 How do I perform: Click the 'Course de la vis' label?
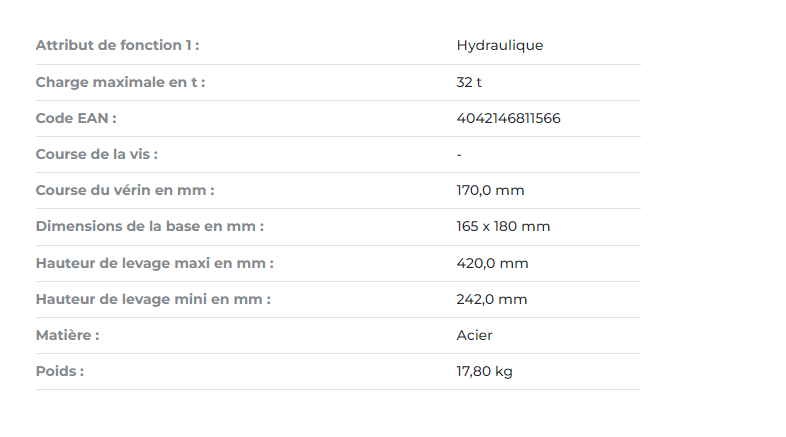pyautogui.click(x=96, y=154)
